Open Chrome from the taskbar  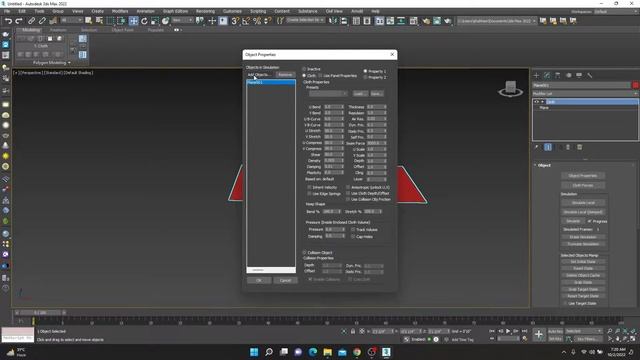pyautogui.click(x=357, y=352)
